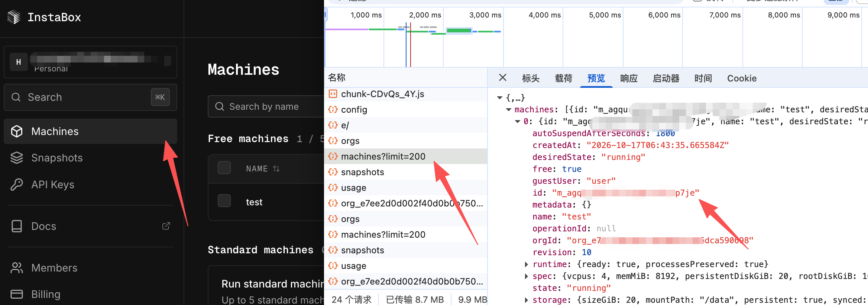Close the request details pane

(503, 78)
